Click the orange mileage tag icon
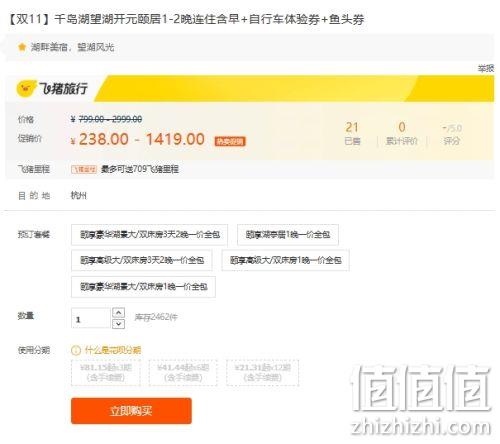The height and width of the screenshot is (444, 500). click(x=84, y=169)
